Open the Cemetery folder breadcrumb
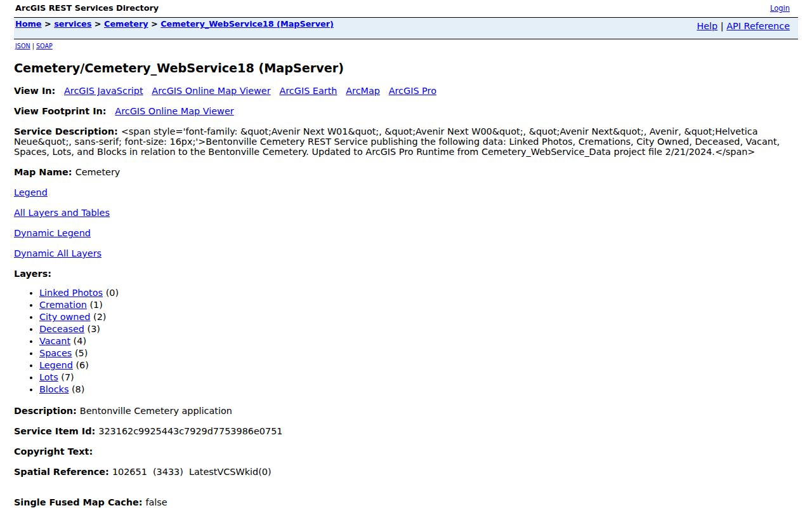The width and height of the screenshot is (812, 508). coord(126,24)
